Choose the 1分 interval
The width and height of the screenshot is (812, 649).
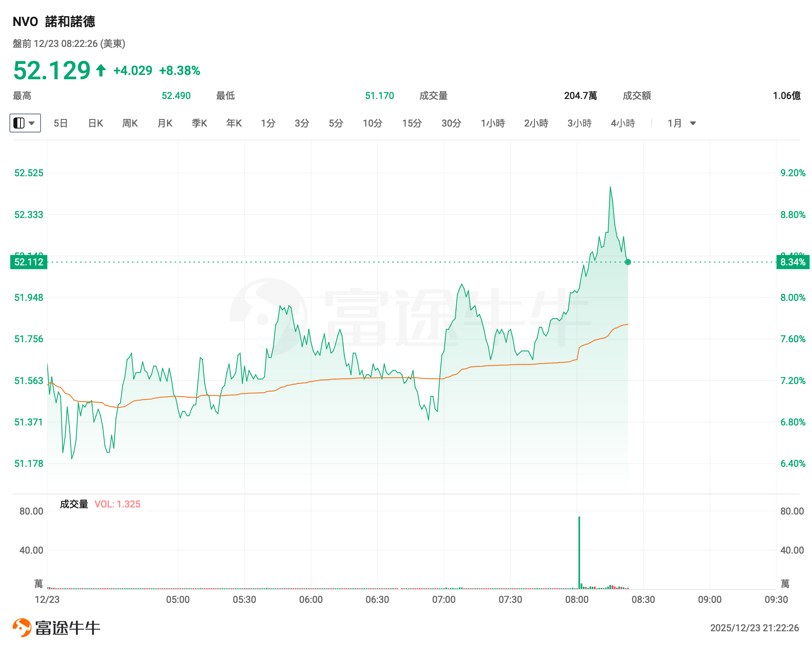click(x=268, y=123)
